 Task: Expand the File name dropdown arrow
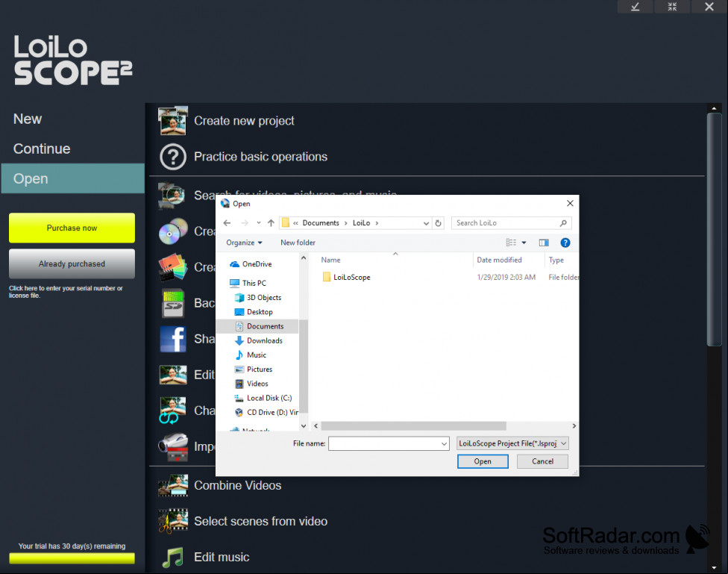445,443
